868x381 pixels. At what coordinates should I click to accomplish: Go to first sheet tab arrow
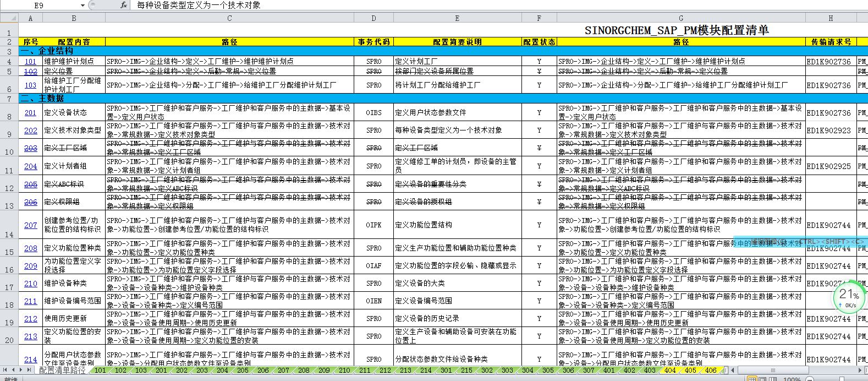pyautogui.click(x=6, y=370)
